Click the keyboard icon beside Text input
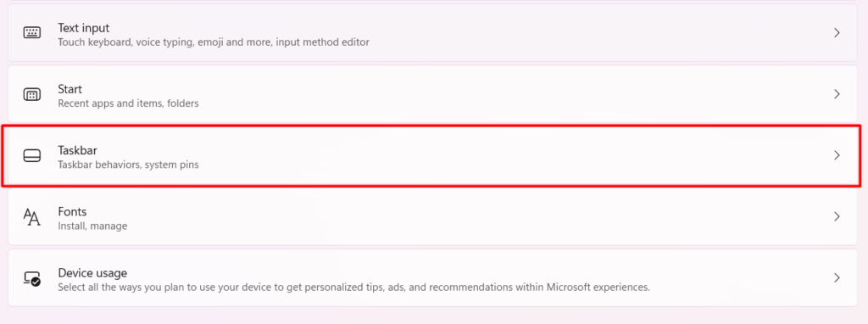The width and height of the screenshot is (868, 324). point(32,33)
